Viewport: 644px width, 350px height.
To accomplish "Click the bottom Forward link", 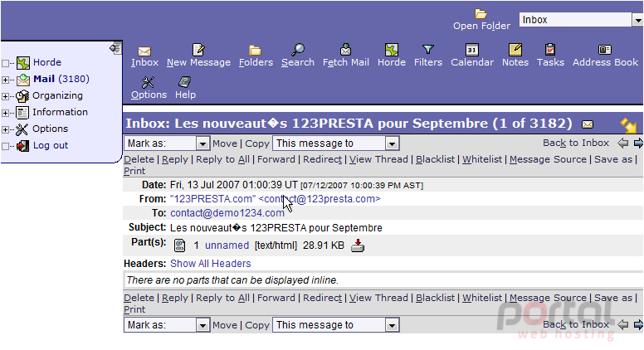I will (276, 298).
